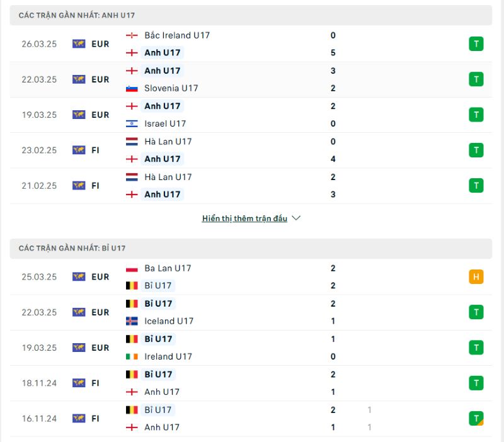This screenshot has height=442, width=504.
Task: Click the Iceland U17 flag icon
Action: tap(132, 321)
